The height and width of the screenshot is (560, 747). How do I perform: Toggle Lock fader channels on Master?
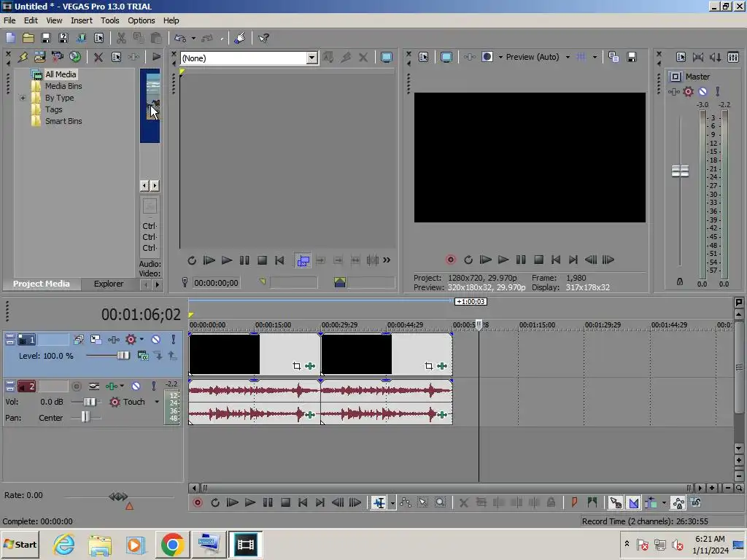pyautogui.click(x=680, y=281)
